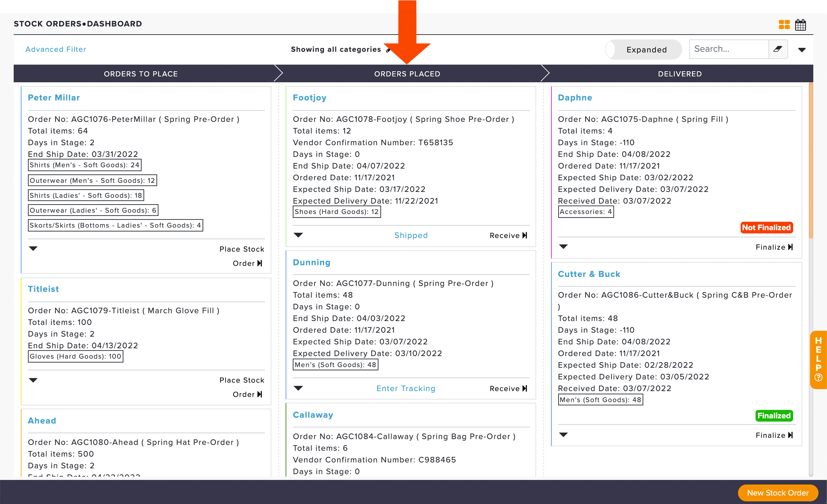Click the eraser clear-search icon
This screenshot has height=504, width=827.
click(778, 49)
